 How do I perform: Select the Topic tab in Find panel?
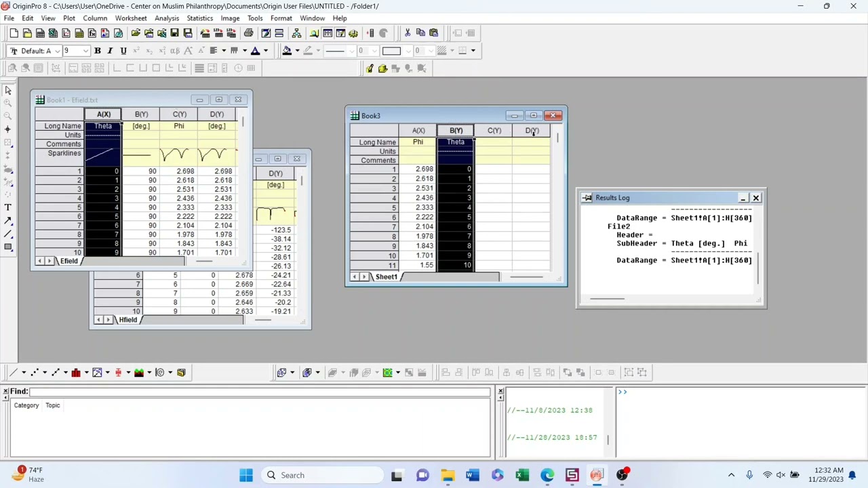pyautogui.click(x=53, y=405)
